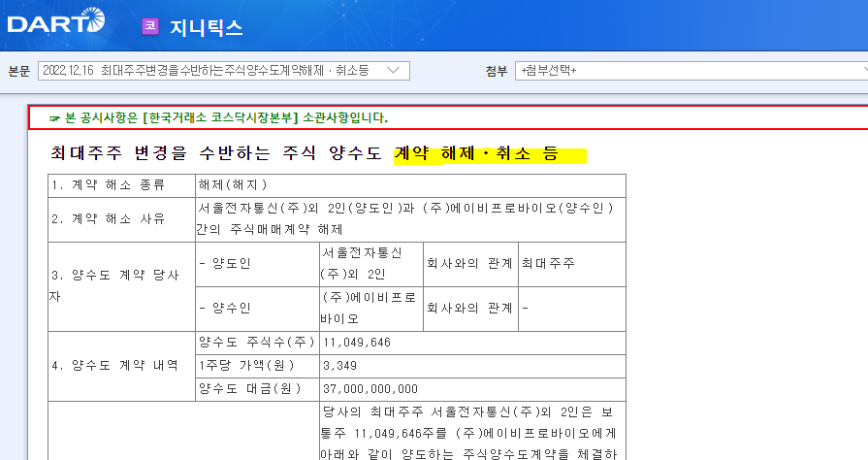
Task: Click the 한국거래소 코스닥시장본부 notice text
Action: (226, 117)
